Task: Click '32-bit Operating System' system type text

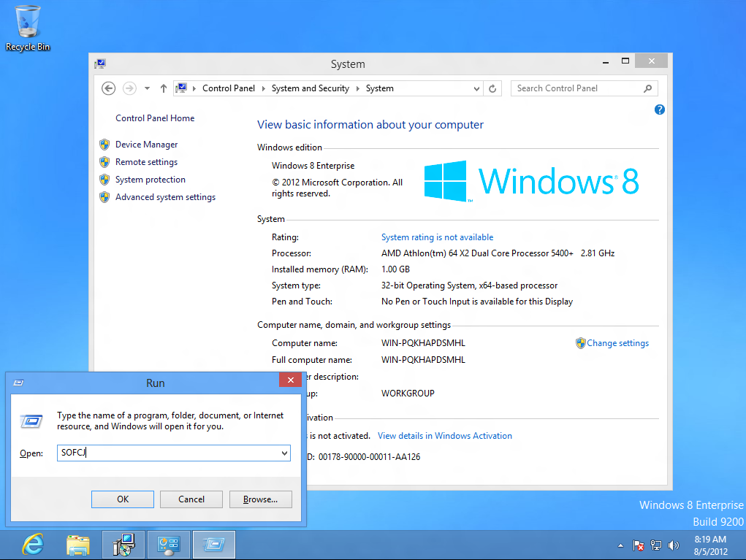Action: pos(469,285)
